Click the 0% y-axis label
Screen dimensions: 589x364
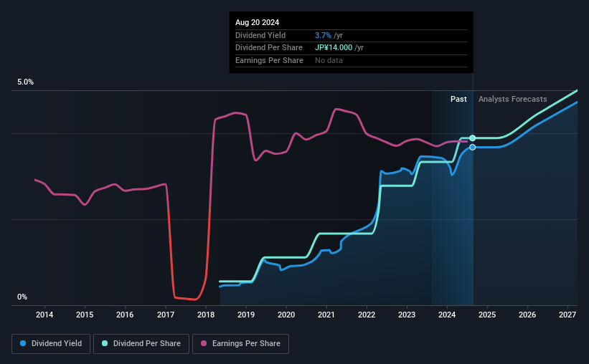[22, 297]
